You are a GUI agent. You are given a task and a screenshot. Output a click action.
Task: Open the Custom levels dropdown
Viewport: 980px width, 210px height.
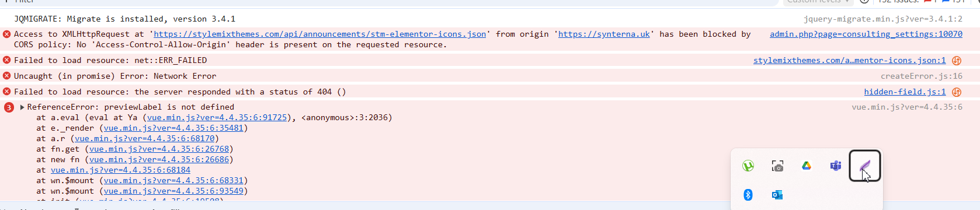(818, 2)
